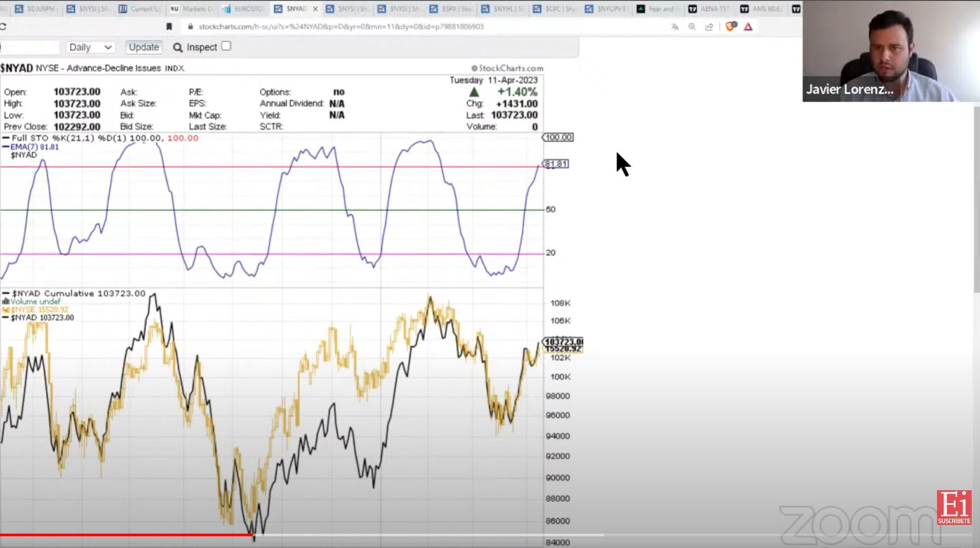980x548 pixels.
Task: Open the translate page icon
Action: coord(675,26)
